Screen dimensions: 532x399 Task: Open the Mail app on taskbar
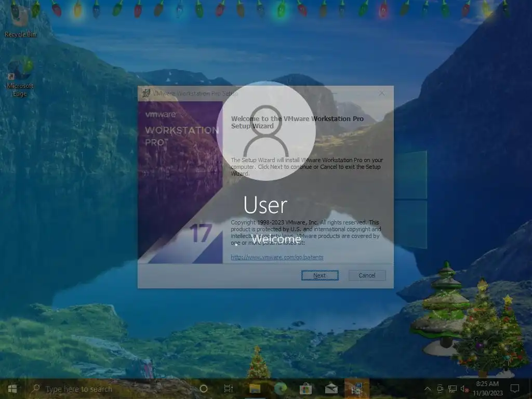tap(331, 389)
